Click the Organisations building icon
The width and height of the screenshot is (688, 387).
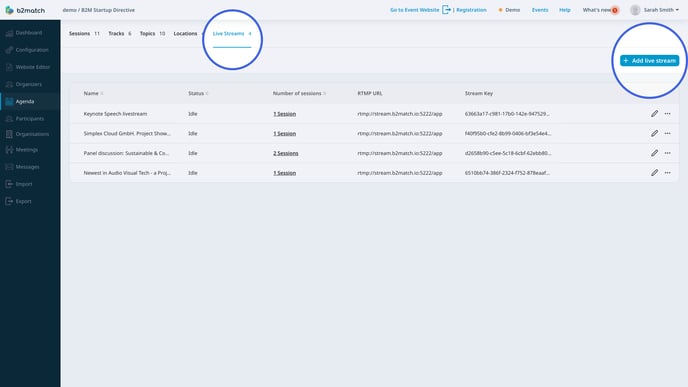tap(9, 134)
